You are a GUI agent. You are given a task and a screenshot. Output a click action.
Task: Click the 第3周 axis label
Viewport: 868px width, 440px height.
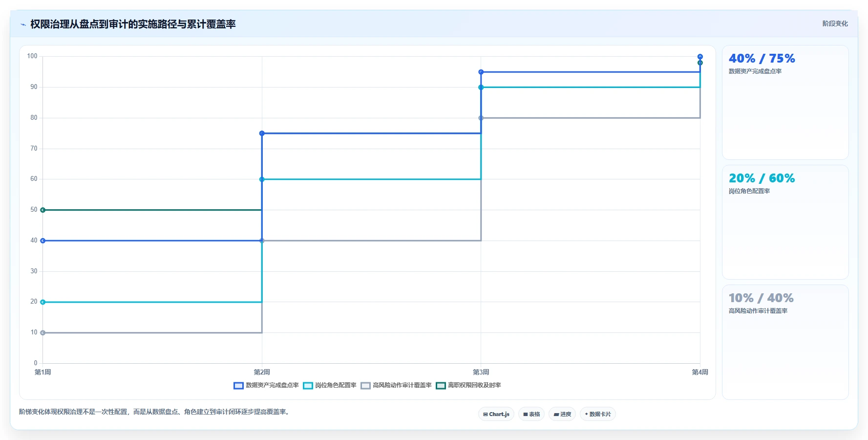481,373
